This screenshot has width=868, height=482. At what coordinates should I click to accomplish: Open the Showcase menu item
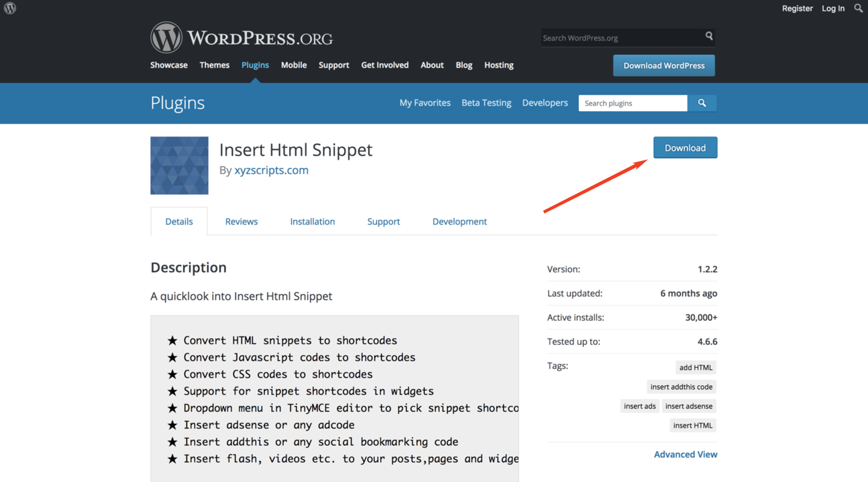169,65
